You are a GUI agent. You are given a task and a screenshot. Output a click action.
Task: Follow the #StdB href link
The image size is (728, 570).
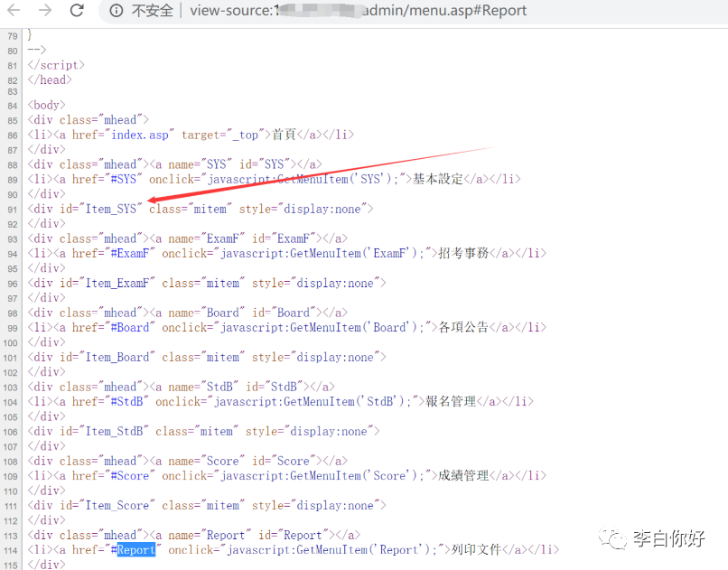126,401
